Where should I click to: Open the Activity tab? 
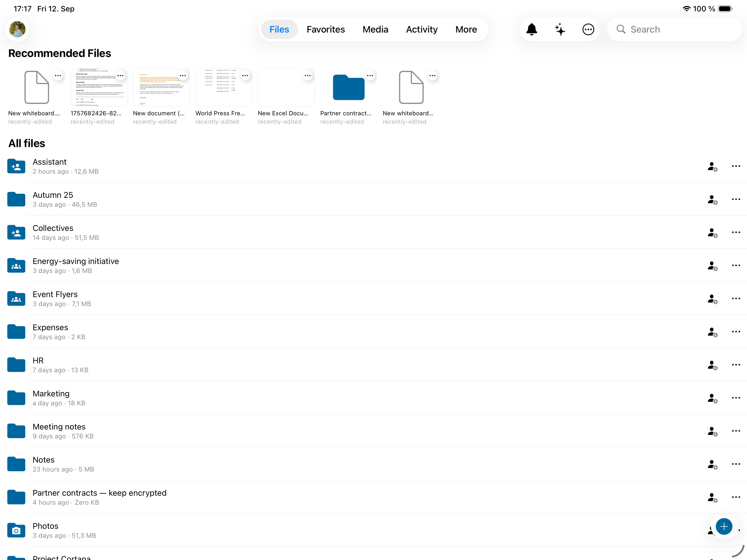coord(422,29)
